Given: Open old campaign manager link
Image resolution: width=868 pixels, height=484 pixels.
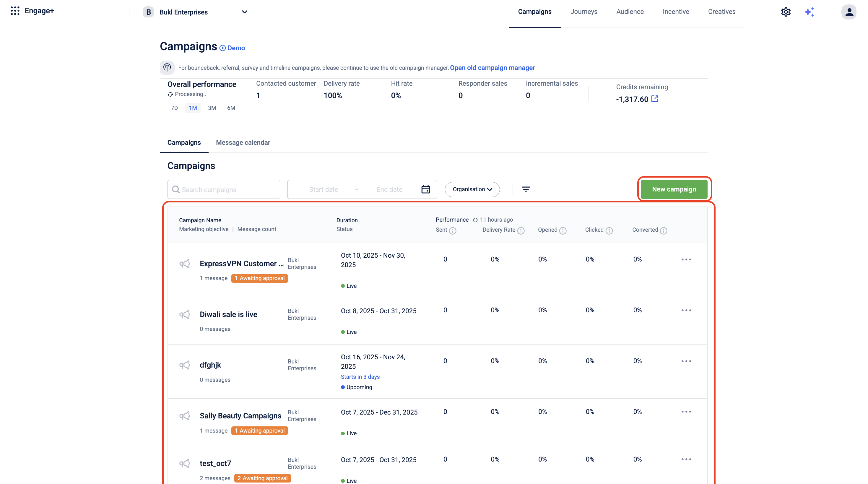Looking at the screenshot, I should 492,68.
